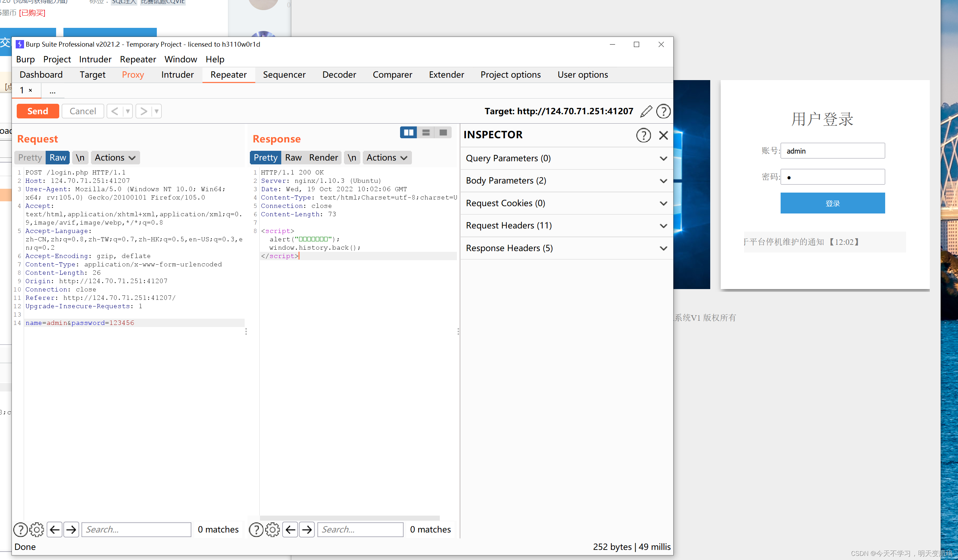Open response search settings gear
This screenshot has height=560, width=958.
(273, 529)
